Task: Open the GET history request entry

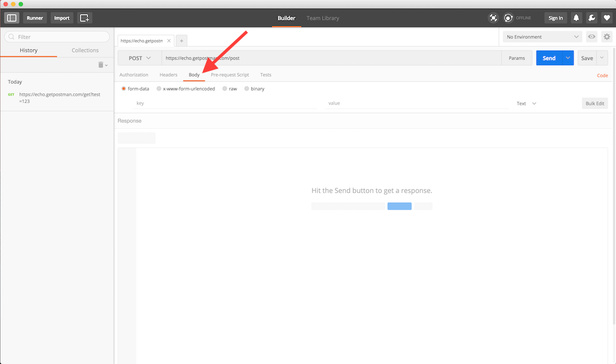Action: [x=57, y=97]
